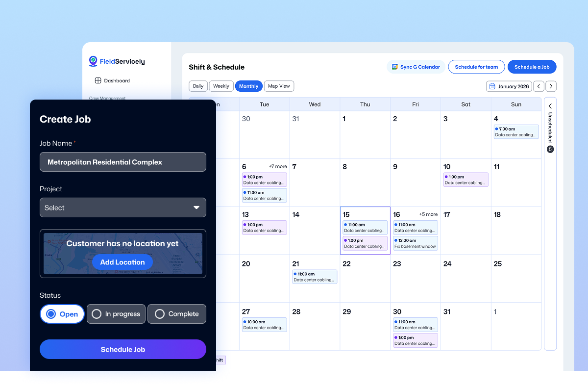The height and width of the screenshot is (386, 588).
Task: Click the Schedule Job button
Action: coord(122,349)
